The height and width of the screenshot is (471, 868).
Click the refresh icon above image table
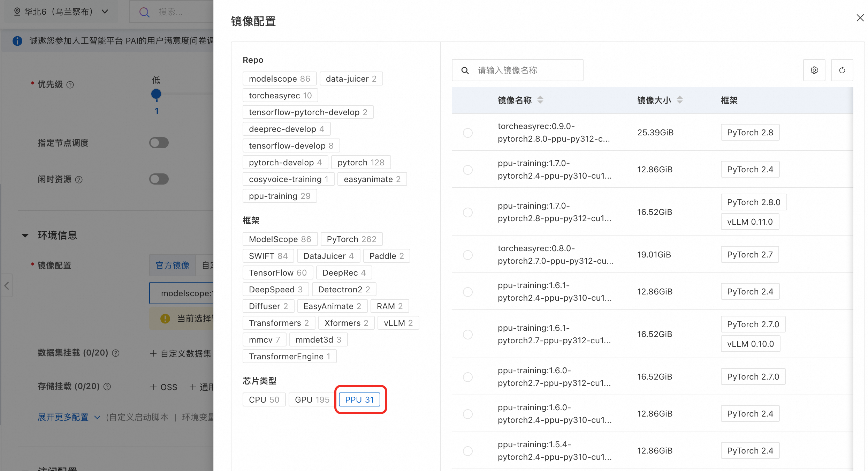coord(842,70)
